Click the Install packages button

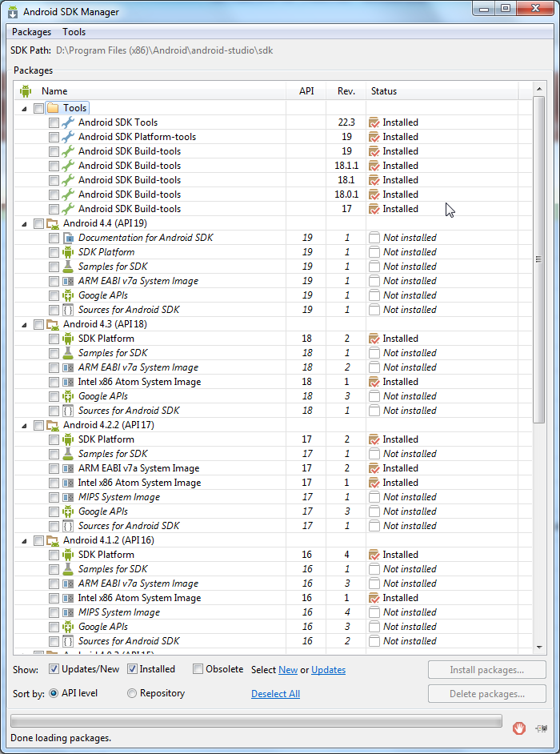click(487, 670)
